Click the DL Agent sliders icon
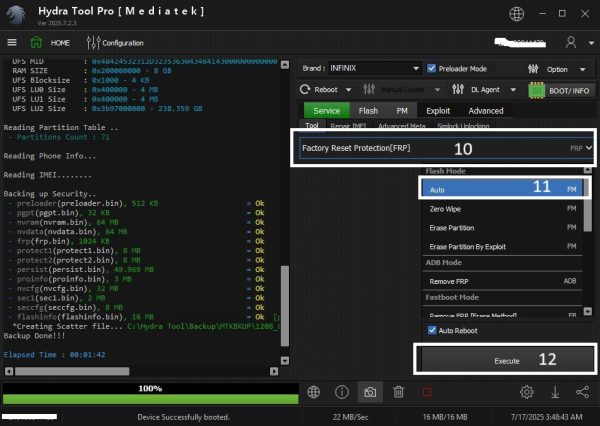Viewport: 600px width, 426px height. click(458, 90)
